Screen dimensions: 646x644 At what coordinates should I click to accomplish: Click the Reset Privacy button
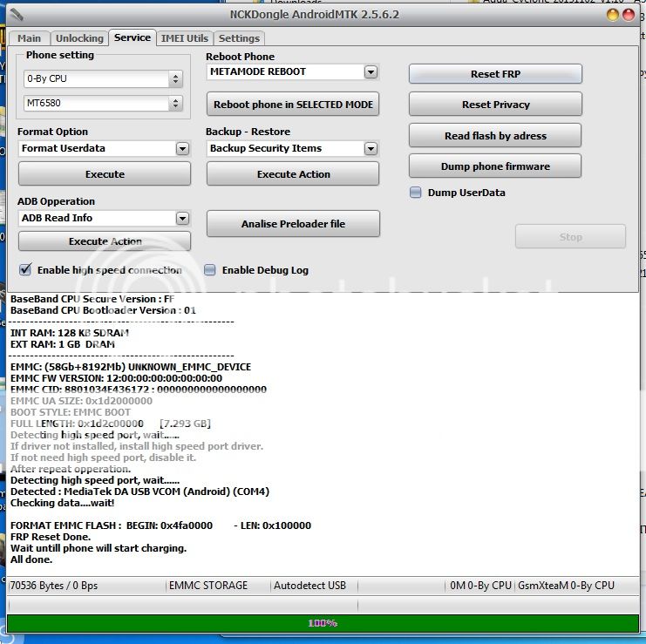click(x=495, y=105)
